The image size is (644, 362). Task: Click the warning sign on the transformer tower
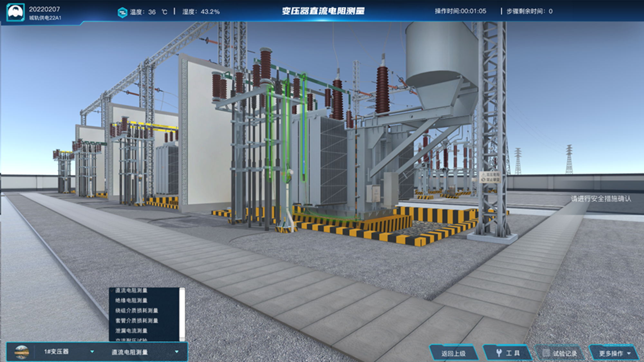[490, 177]
